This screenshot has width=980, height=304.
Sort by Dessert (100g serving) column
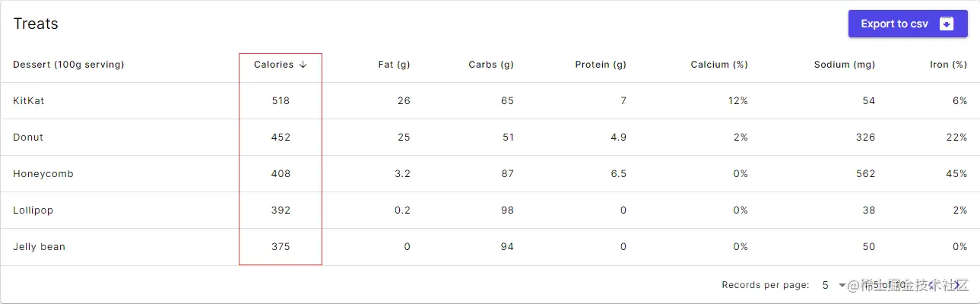pos(68,65)
